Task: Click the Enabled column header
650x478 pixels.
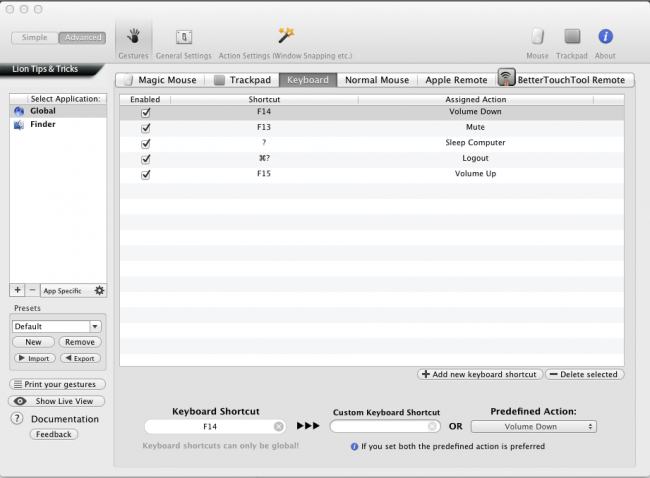Action: 145,99
